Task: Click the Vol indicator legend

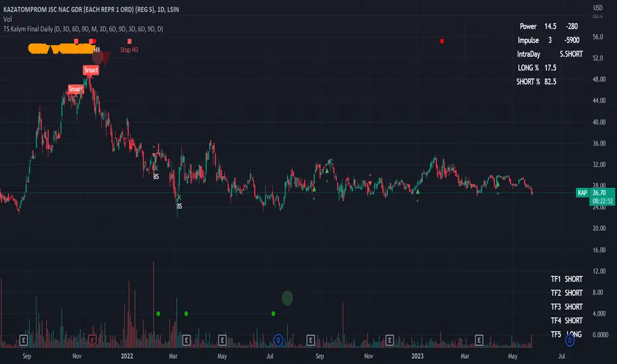Action: (7, 19)
